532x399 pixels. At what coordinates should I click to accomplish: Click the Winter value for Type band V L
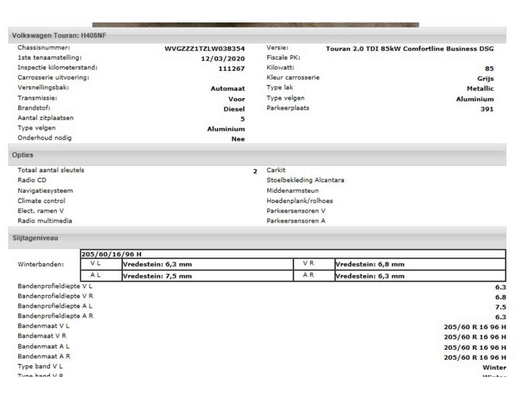494,368
